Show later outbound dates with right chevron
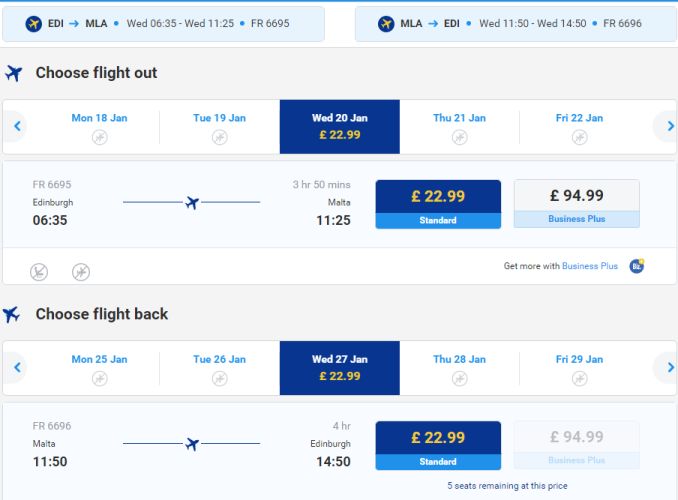The width and height of the screenshot is (678, 500). point(669,126)
